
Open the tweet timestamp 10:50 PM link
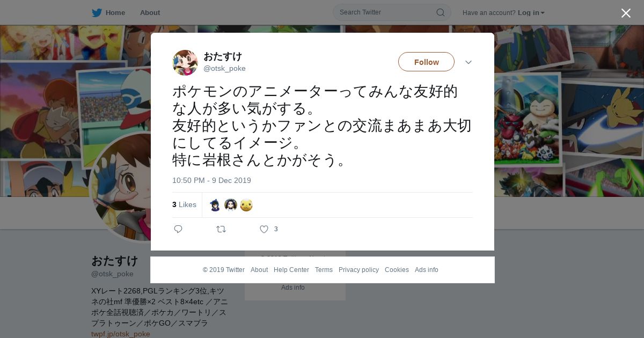pyautogui.click(x=211, y=180)
